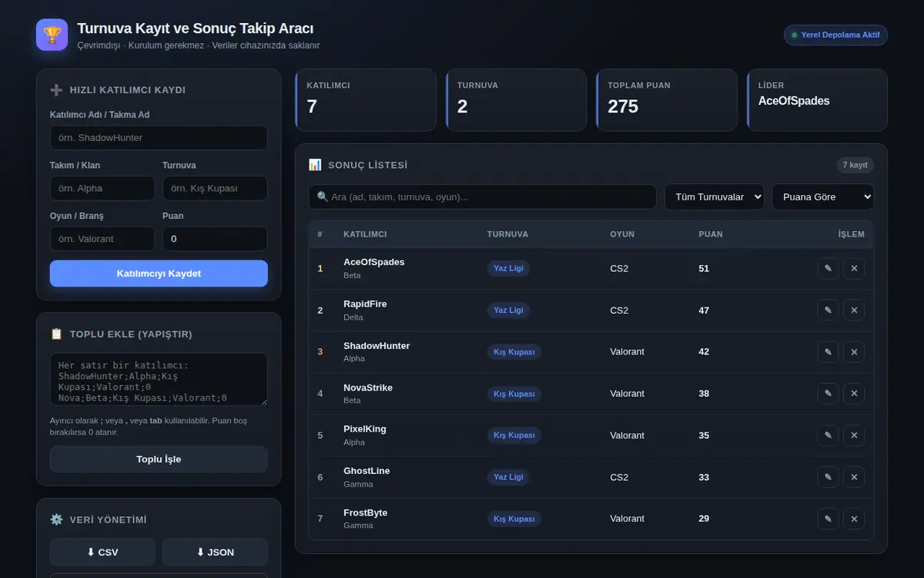Remove the GhostLine entry
Screen dimensions: 924x578
coord(854,477)
